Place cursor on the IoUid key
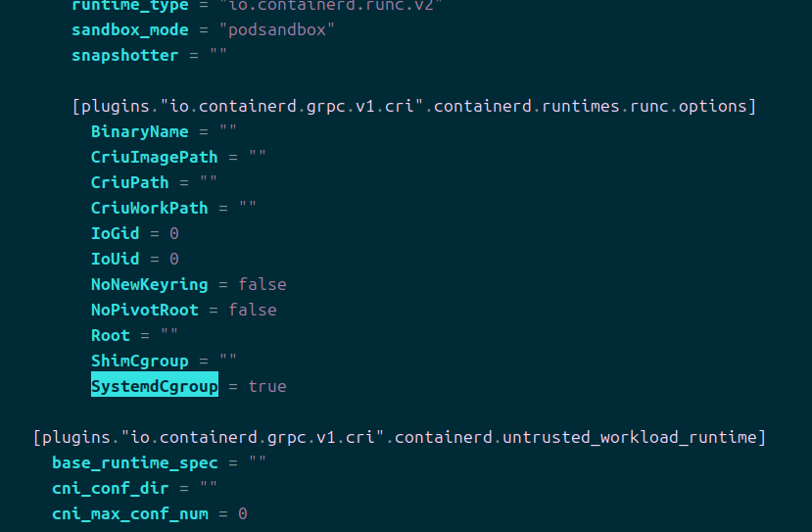Screen dimensions: 812x532 coord(115,259)
